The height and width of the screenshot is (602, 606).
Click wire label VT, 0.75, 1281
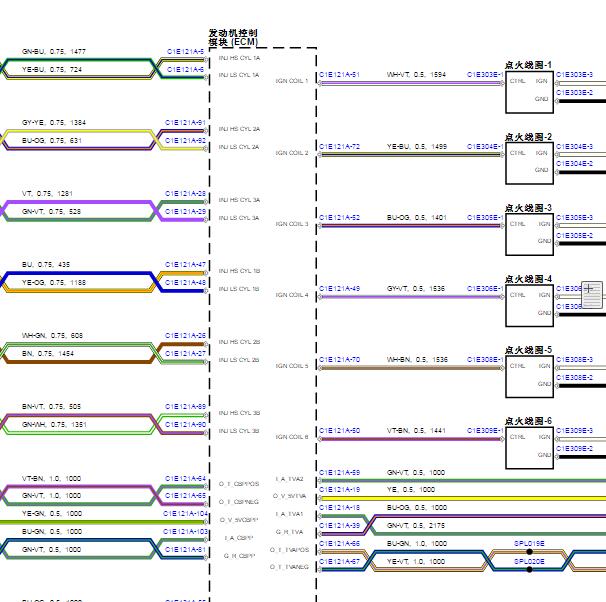click(x=47, y=194)
